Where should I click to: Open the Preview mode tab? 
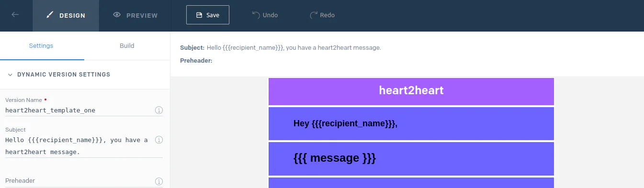(x=136, y=15)
